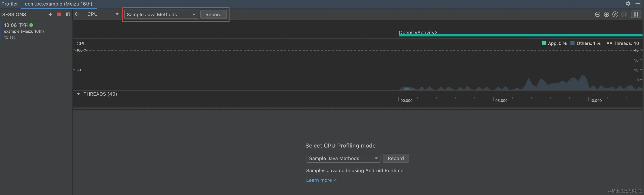Zoom in the timeline with plus icon
The height and width of the screenshot is (195, 644).
tap(606, 14)
